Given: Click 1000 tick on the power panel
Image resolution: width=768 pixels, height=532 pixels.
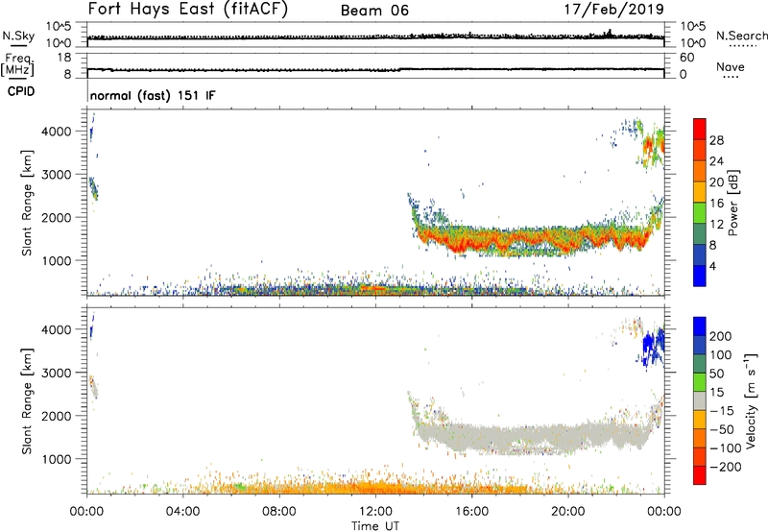Looking at the screenshot, I should click(x=57, y=260).
